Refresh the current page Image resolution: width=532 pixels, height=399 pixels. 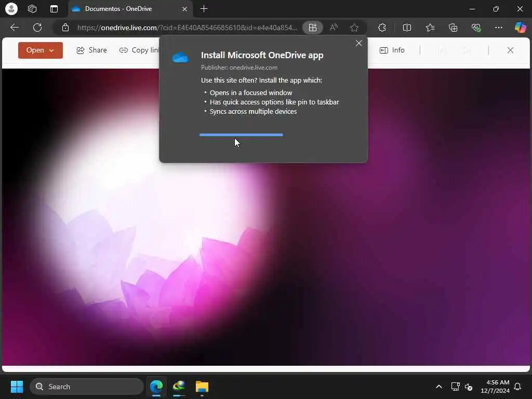pos(37,28)
